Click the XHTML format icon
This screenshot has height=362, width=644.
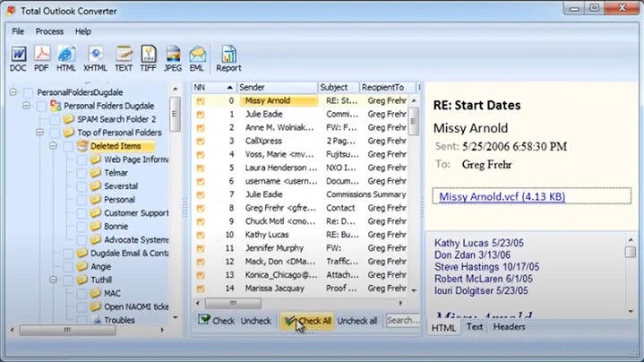(94, 56)
